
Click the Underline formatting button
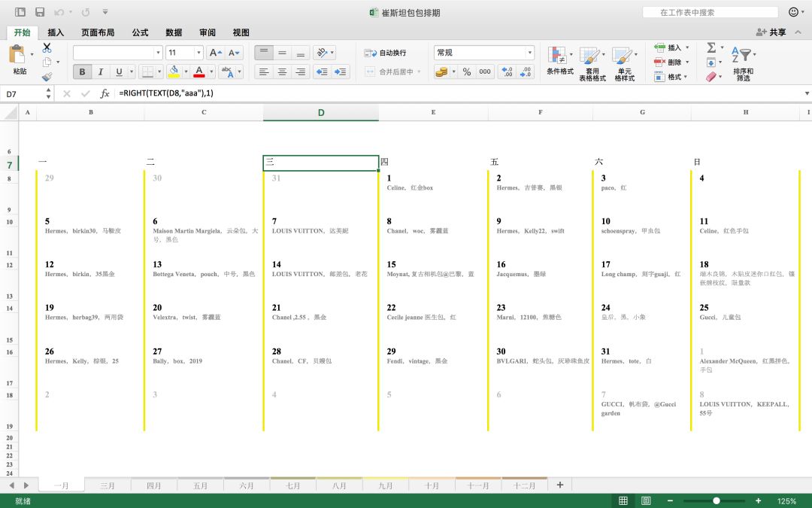pyautogui.click(x=119, y=71)
